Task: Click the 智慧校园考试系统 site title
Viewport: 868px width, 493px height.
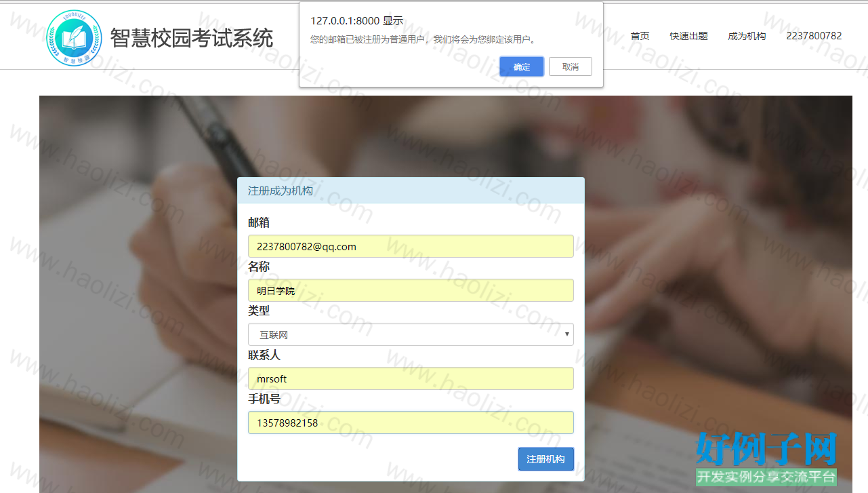Action: [x=192, y=38]
